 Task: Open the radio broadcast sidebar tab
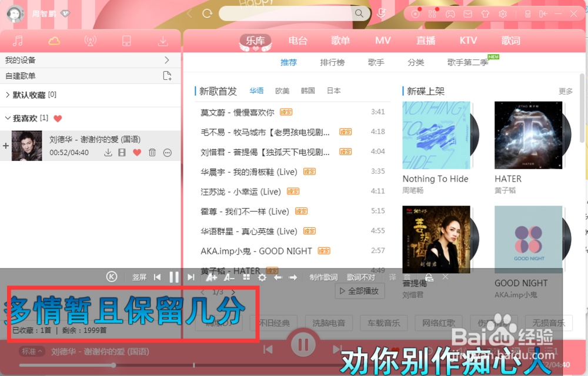coord(90,41)
